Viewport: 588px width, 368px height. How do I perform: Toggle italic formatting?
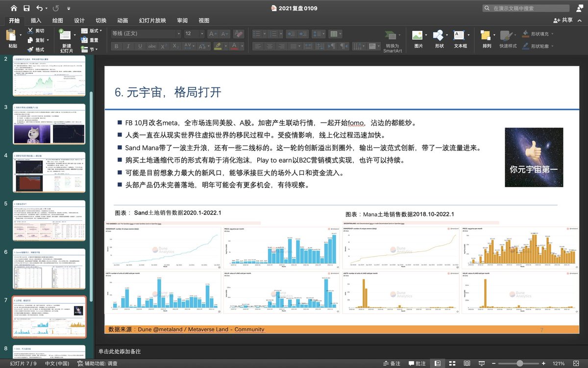[x=129, y=47]
